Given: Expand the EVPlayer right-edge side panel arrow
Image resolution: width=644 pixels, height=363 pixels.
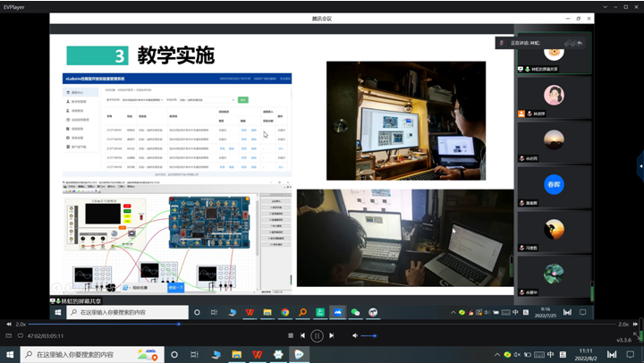Looking at the screenshot, I should pos(640,166).
